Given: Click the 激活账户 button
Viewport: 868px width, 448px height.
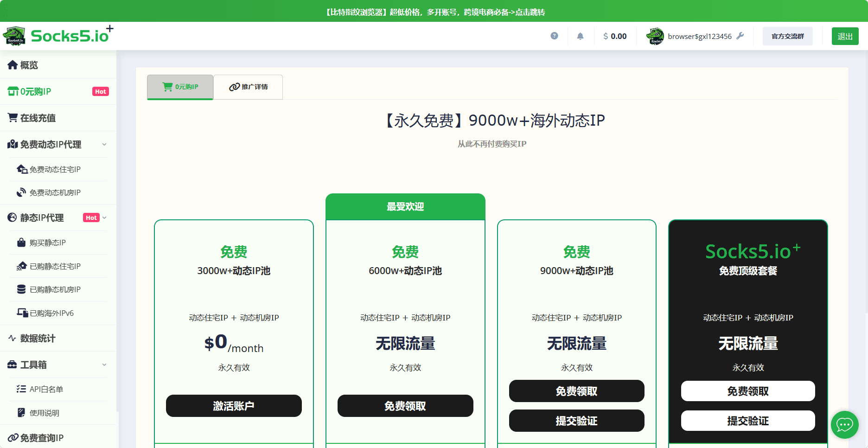Looking at the screenshot, I should point(234,406).
